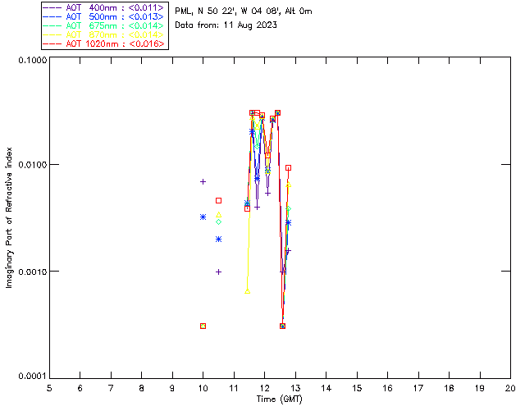Click the x-axis tick label '5'

(49, 388)
